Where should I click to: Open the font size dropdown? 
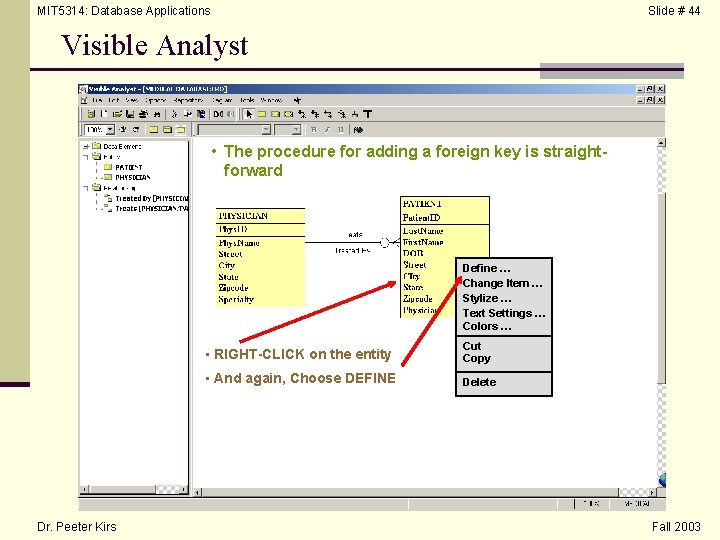[296, 129]
